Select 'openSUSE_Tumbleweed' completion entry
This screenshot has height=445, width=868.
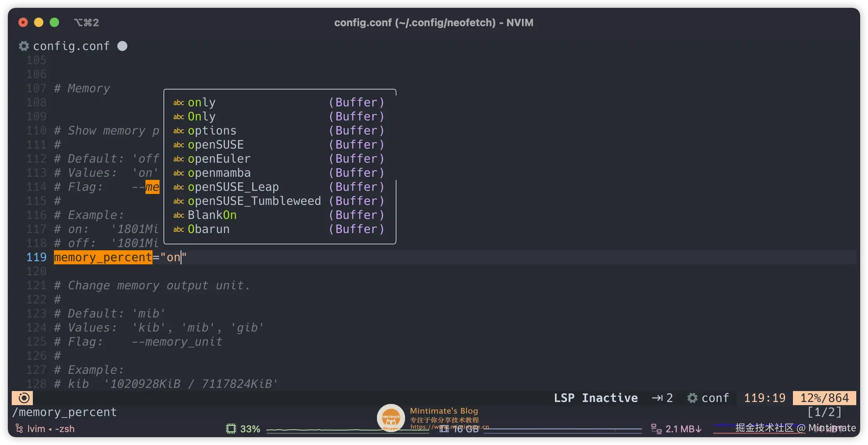[254, 201]
